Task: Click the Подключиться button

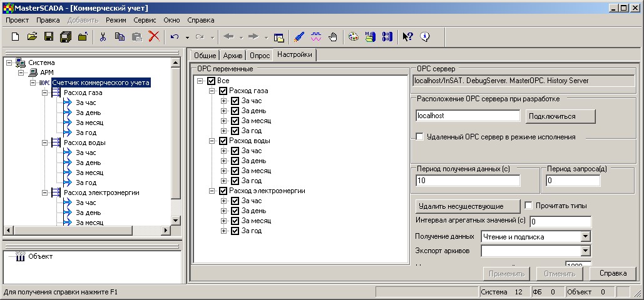Action: coord(561,116)
